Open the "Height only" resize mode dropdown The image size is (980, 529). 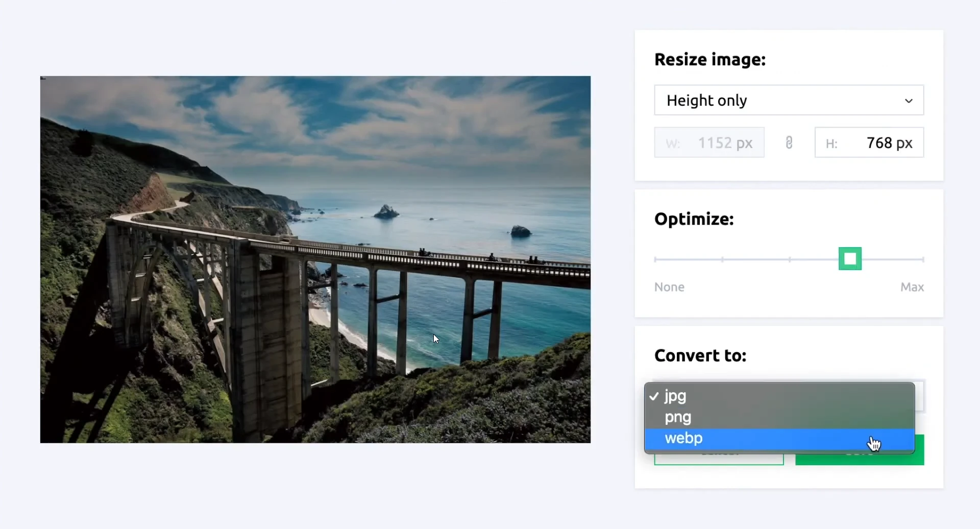click(789, 100)
